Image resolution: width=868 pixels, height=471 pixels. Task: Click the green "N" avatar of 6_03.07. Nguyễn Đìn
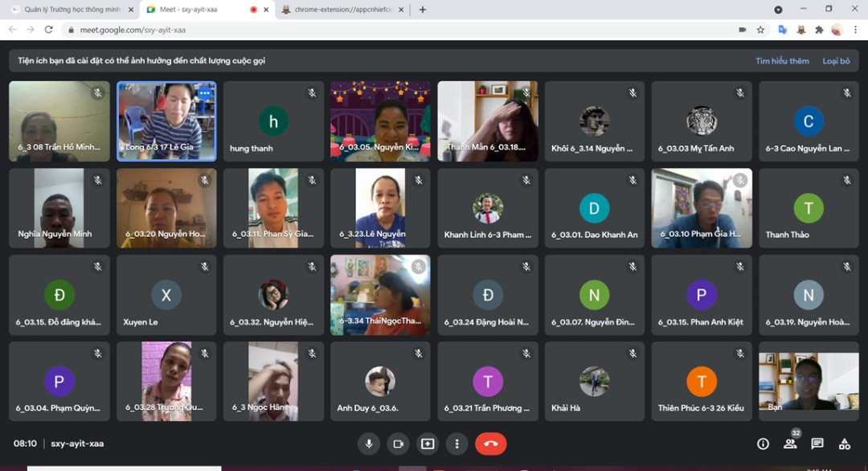[x=594, y=295]
